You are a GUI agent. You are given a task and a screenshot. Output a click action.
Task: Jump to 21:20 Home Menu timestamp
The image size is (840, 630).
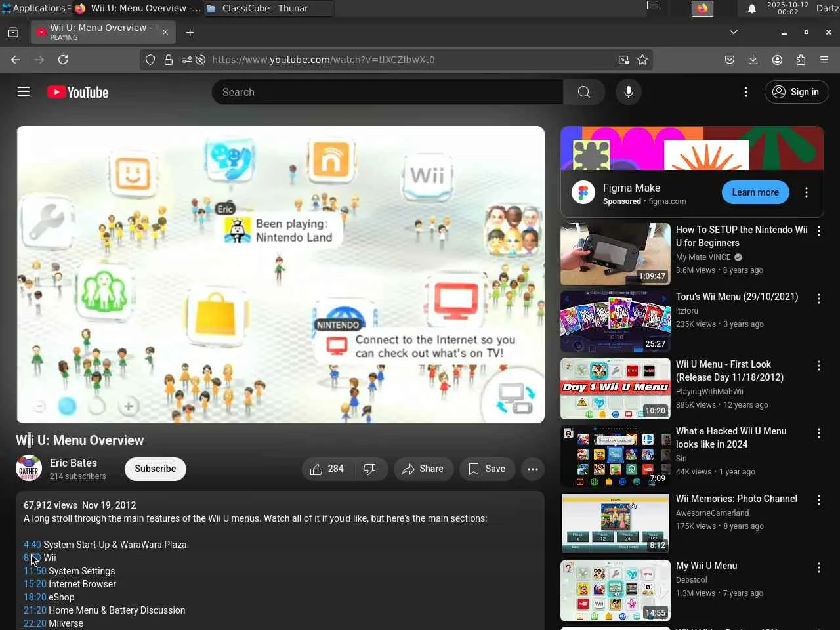pos(35,610)
